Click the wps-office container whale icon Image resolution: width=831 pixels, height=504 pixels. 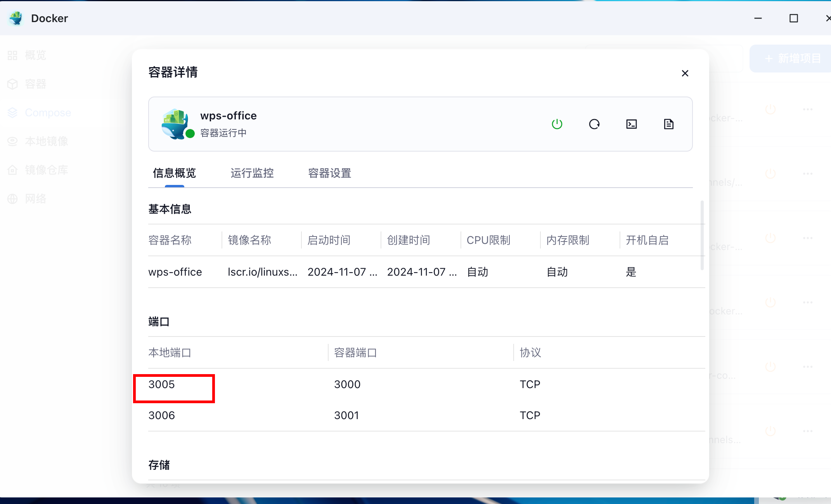click(176, 124)
